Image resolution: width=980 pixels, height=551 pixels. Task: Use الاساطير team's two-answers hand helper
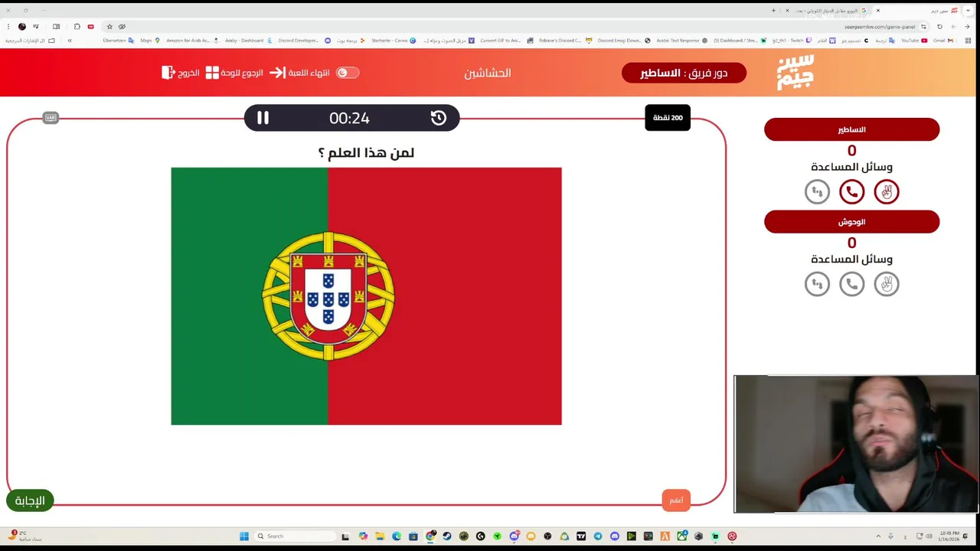click(887, 191)
